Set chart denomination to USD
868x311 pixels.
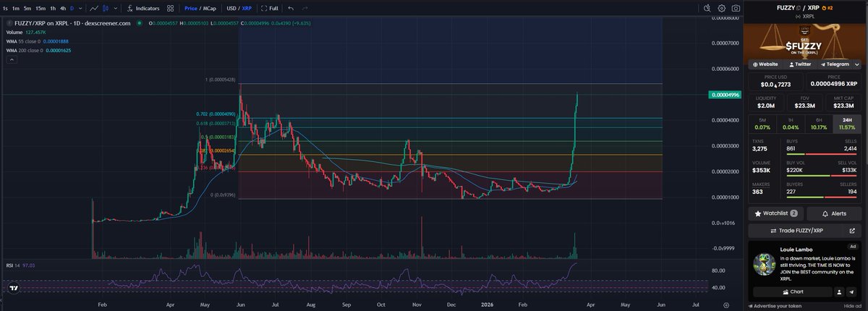(x=231, y=8)
